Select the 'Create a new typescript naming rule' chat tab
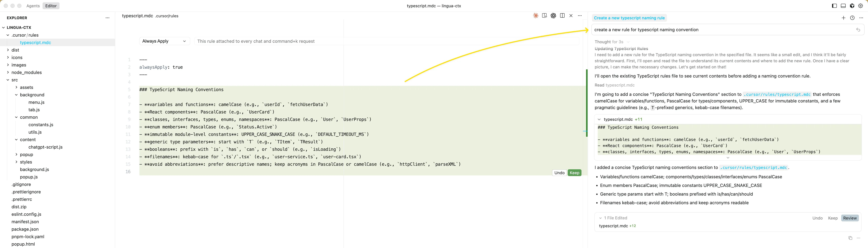Screen dimensions: 868x248 click(629, 18)
